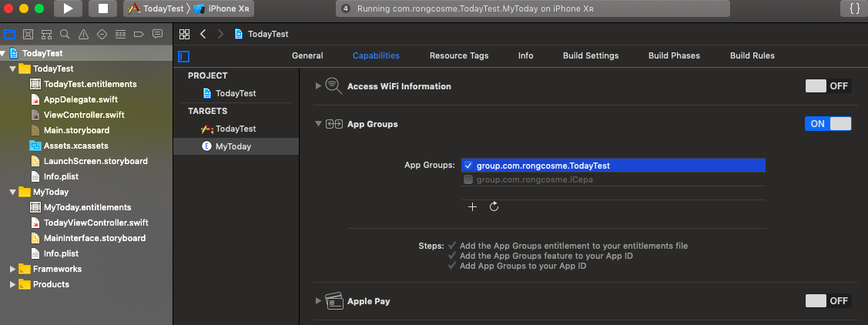The width and height of the screenshot is (868, 325).
Task: Refresh the App Groups list
Action: click(x=494, y=206)
